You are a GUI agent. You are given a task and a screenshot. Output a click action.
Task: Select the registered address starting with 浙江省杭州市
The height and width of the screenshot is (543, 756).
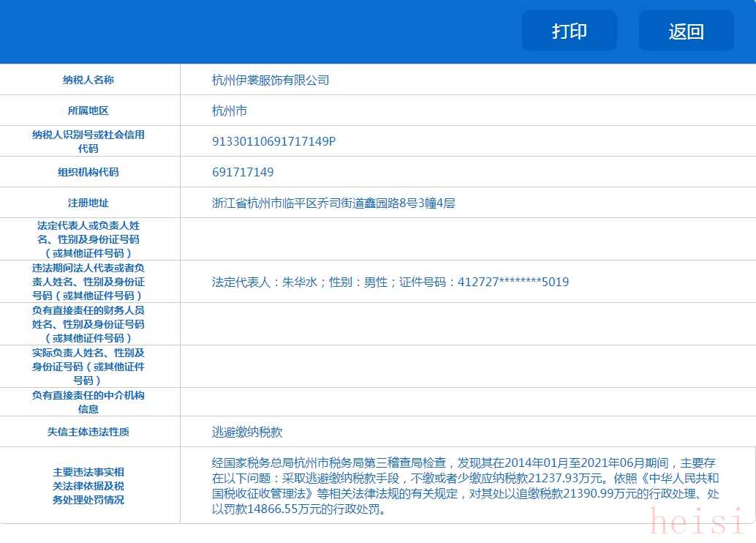click(x=333, y=203)
